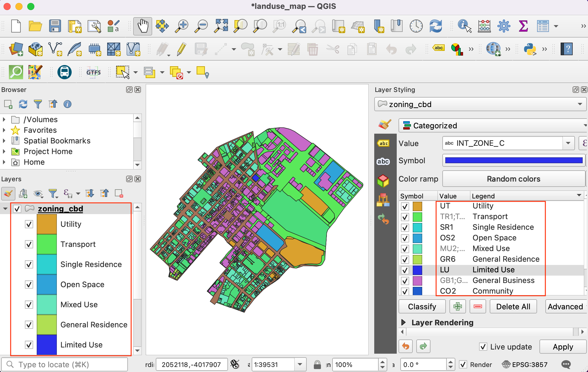Click the Classify button
The height and width of the screenshot is (372, 588).
[x=422, y=307]
